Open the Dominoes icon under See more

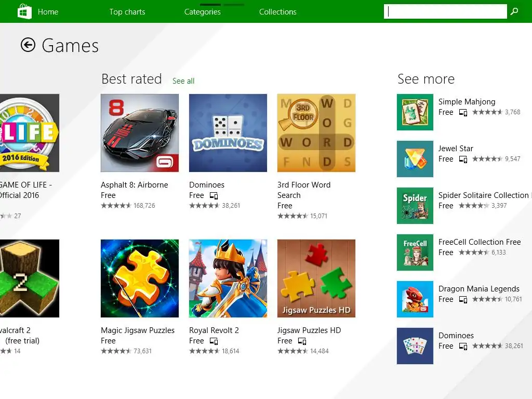[x=415, y=346]
